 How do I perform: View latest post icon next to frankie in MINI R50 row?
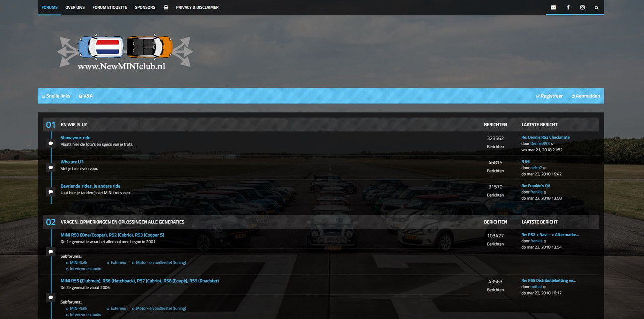point(545,241)
